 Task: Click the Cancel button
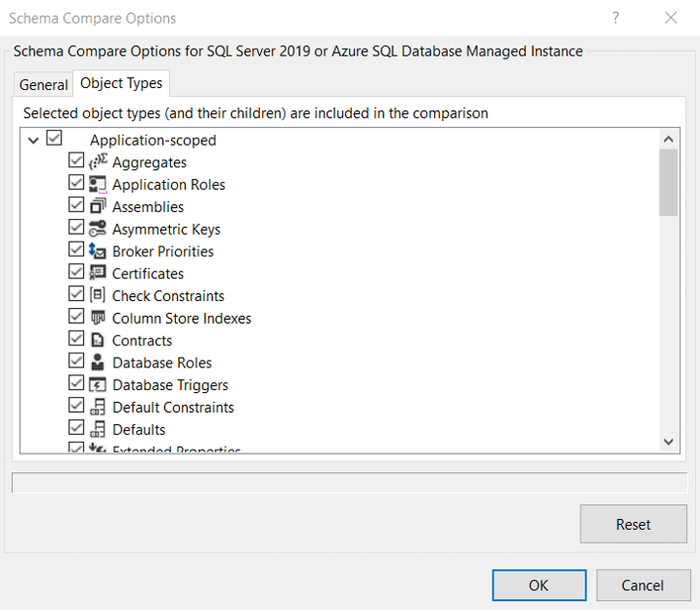point(643,585)
